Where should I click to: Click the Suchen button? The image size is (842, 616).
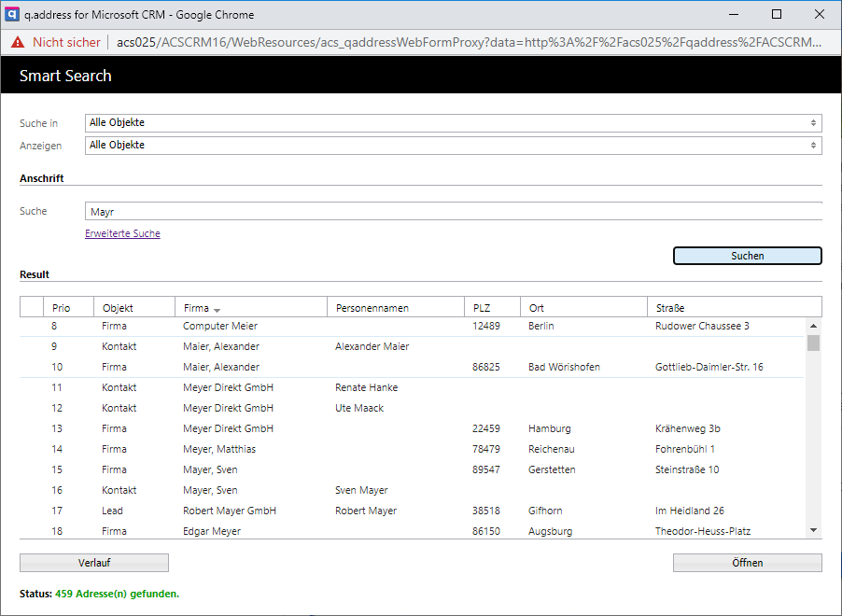pyautogui.click(x=748, y=256)
